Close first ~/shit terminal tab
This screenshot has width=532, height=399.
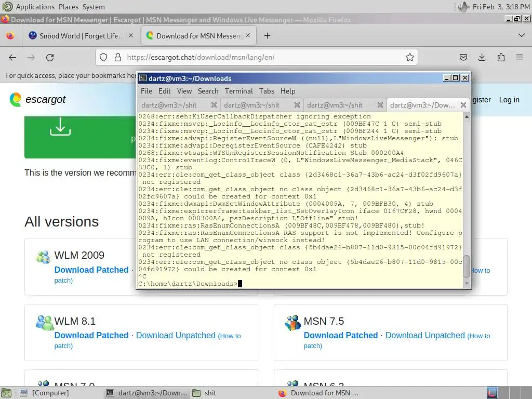(214, 105)
